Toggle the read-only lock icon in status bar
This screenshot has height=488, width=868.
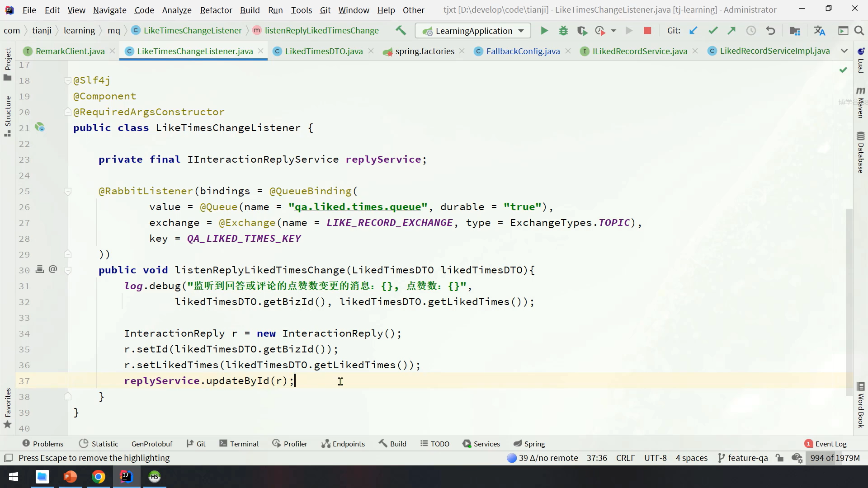point(779,458)
